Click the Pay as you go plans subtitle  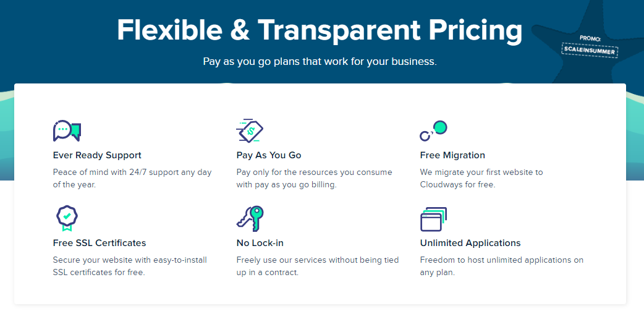pos(320,62)
